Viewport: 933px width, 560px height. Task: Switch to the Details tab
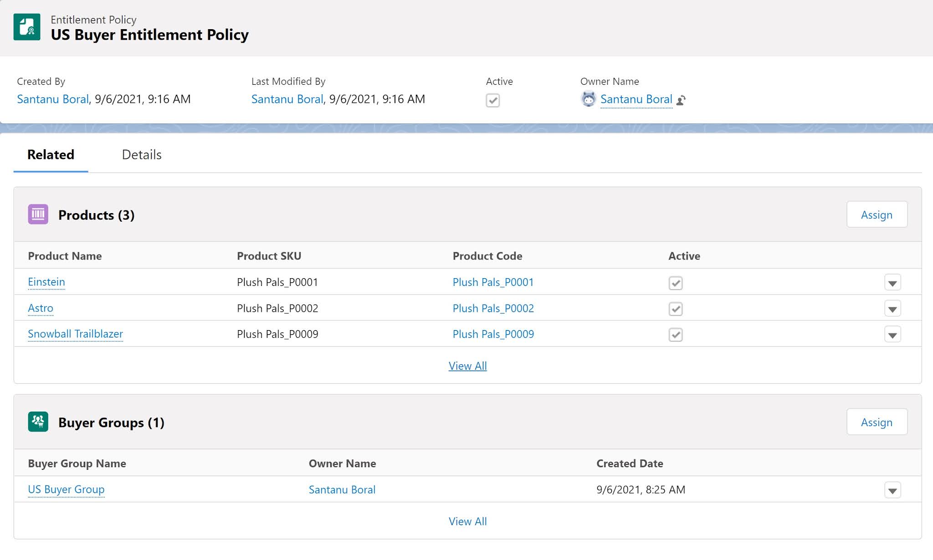pyautogui.click(x=141, y=154)
